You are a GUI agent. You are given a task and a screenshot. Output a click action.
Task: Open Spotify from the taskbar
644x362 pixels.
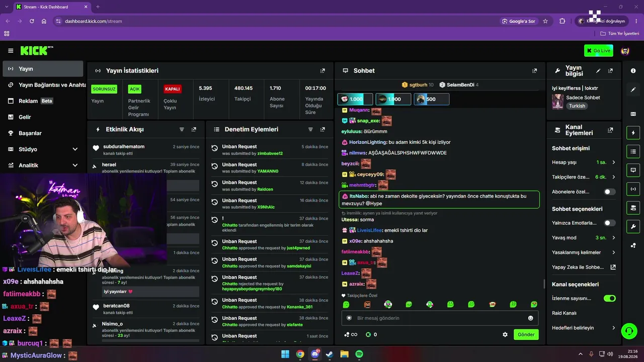coord(359,354)
